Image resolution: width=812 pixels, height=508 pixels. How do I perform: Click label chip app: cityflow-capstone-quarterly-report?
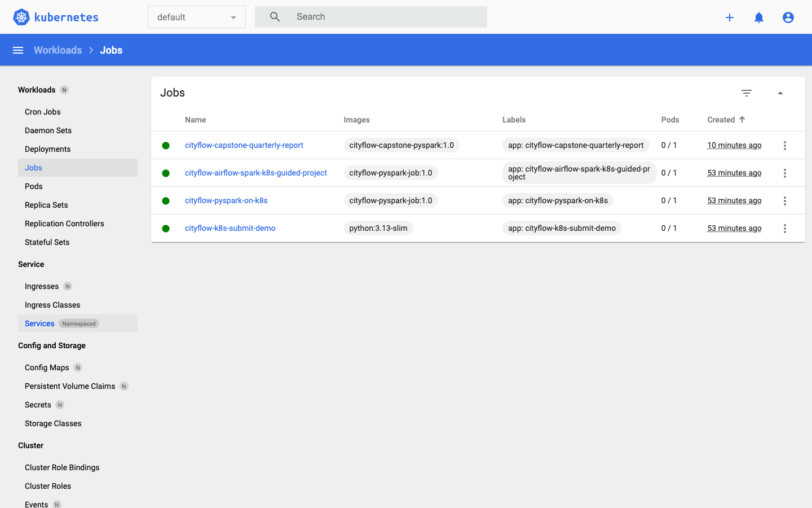coord(576,145)
